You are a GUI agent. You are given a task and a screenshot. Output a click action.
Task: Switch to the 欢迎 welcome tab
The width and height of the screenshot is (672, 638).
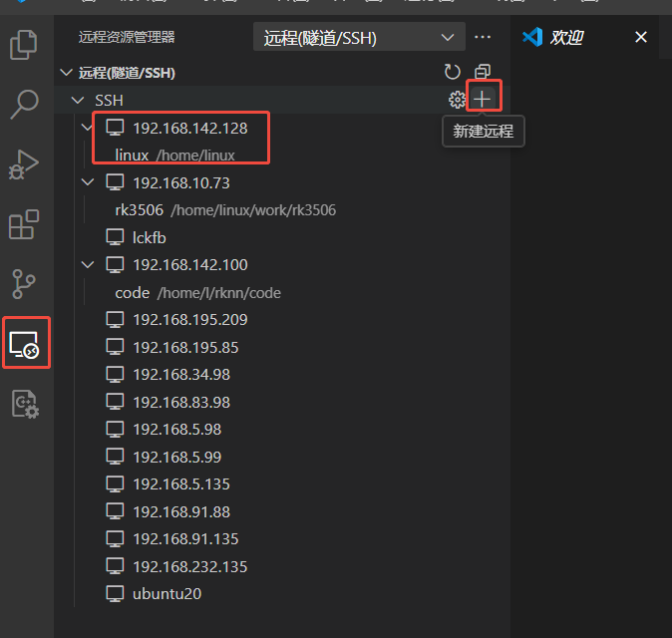point(565,38)
